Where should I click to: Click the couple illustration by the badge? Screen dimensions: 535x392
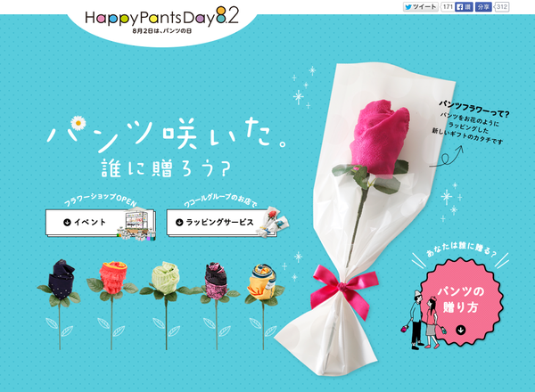[x=424, y=321]
